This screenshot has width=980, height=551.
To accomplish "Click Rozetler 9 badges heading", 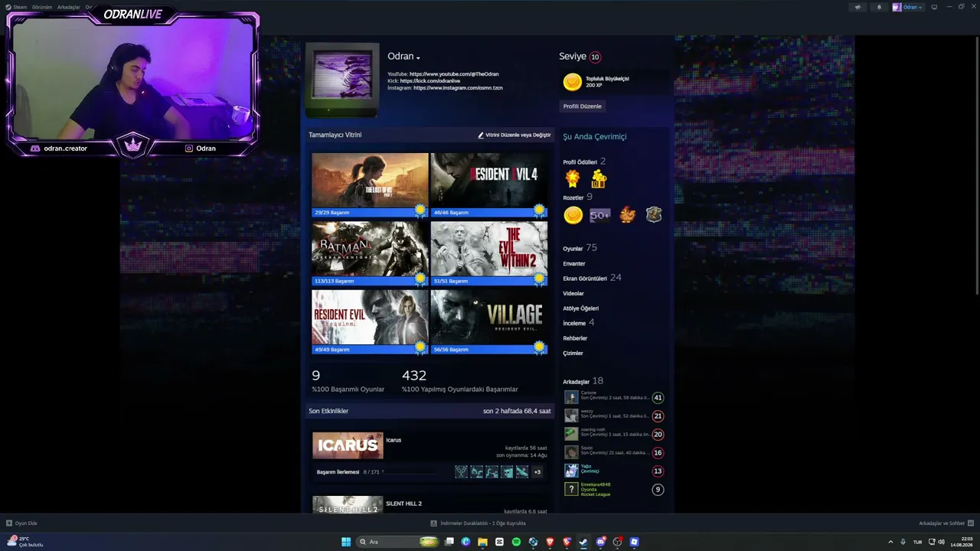I will [x=577, y=197].
